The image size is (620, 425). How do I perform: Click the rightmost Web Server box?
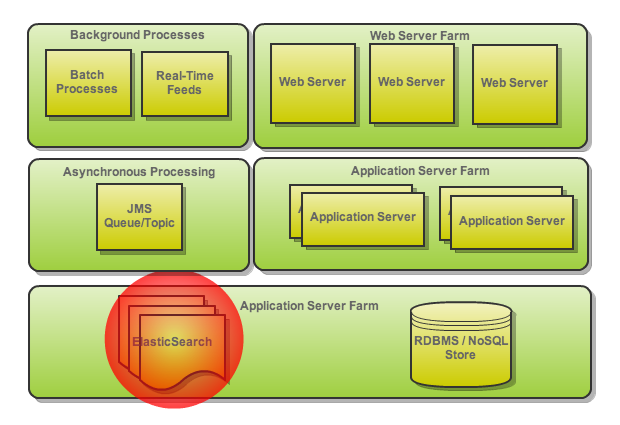tap(515, 85)
